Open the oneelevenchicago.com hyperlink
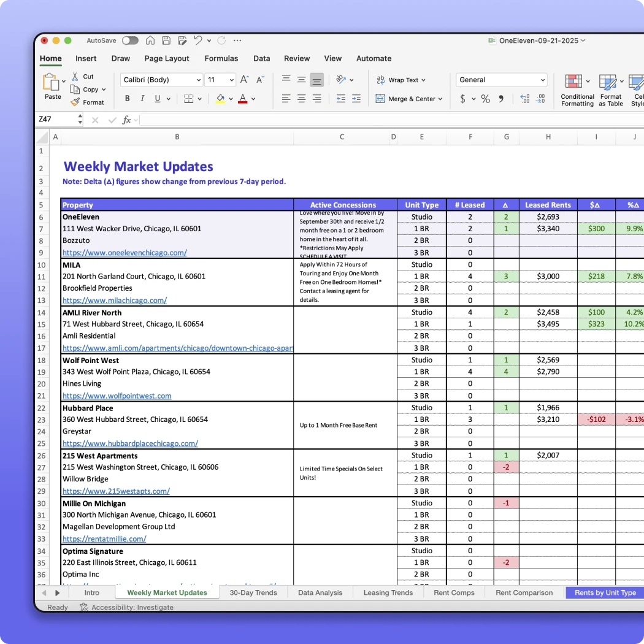644x644 pixels. pyautogui.click(x=125, y=253)
